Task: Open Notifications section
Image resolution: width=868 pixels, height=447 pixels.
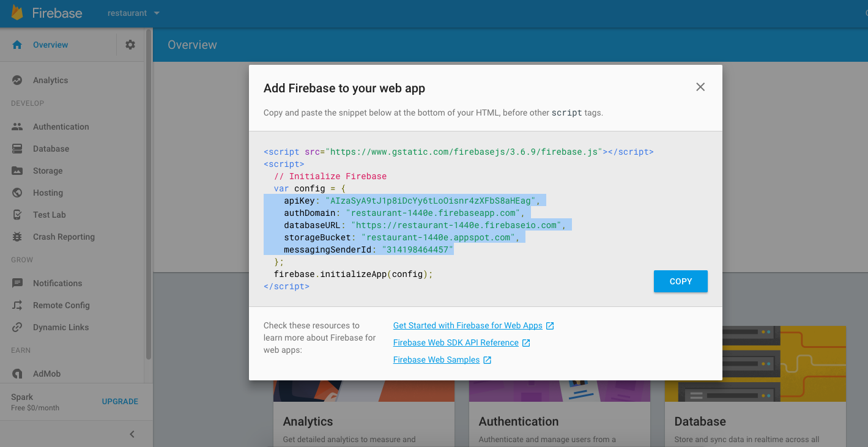Action: point(57,283)
